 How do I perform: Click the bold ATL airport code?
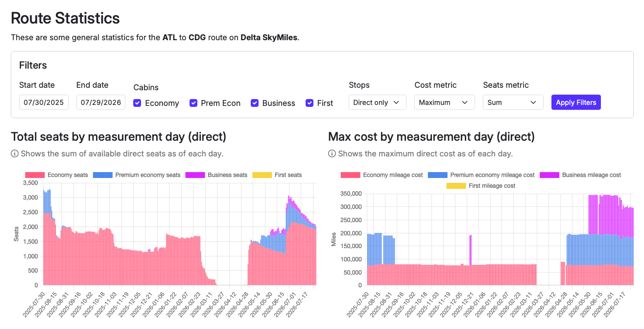169,37
